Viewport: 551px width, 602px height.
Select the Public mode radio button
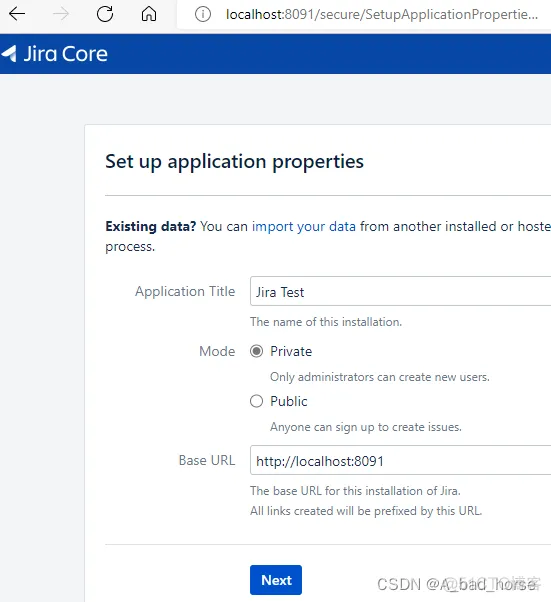point(256,402)
